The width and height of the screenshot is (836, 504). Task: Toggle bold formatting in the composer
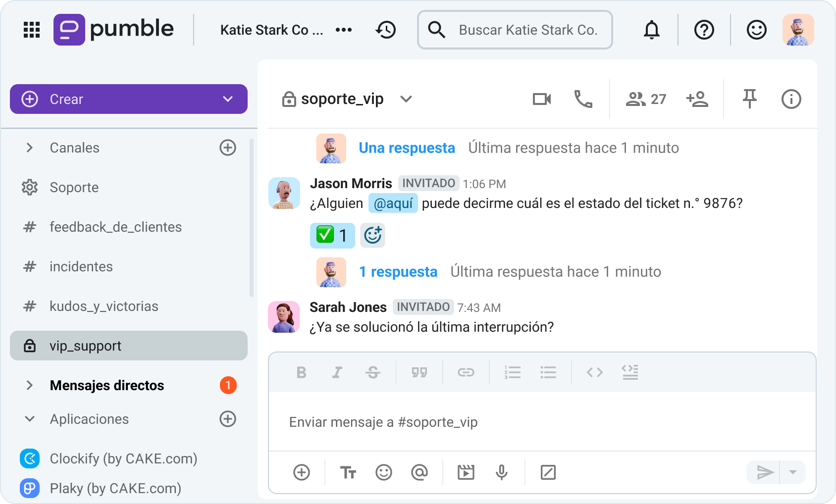coord(301,372)
